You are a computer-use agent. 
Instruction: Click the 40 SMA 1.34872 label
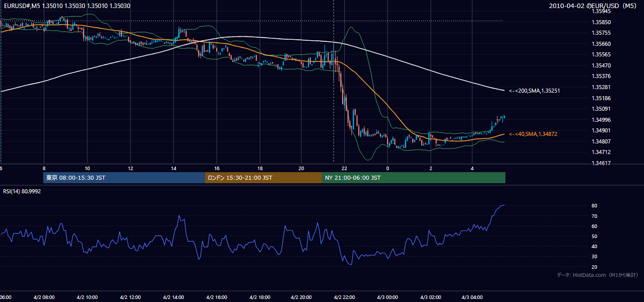tap(533, 134)
